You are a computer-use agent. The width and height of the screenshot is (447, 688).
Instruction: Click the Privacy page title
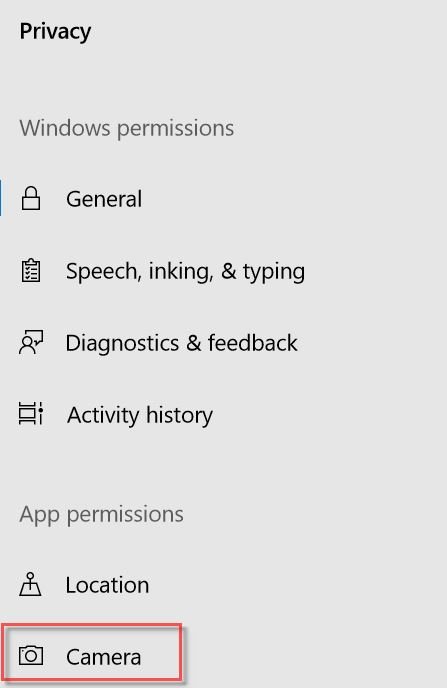[x=55, y=32]
